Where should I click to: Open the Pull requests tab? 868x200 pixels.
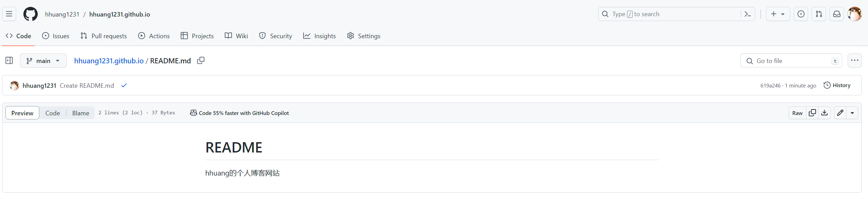click(x=104, y=36)
